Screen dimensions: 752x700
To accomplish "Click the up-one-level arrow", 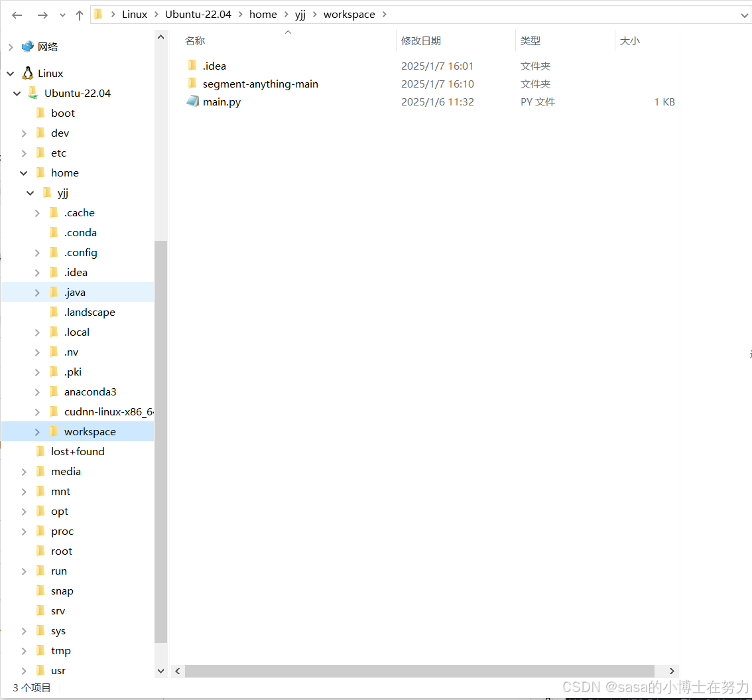I will point(79,14).
